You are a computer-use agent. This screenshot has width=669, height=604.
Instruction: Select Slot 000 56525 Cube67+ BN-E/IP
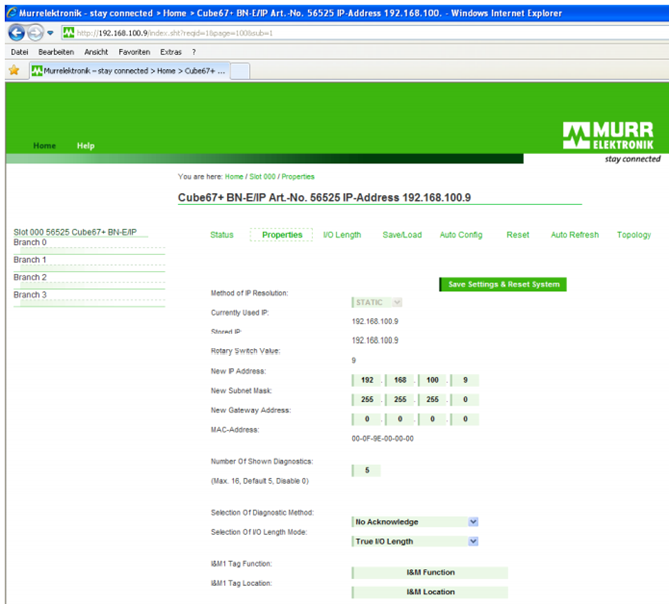pyautogui.click(x=75, y=232)
